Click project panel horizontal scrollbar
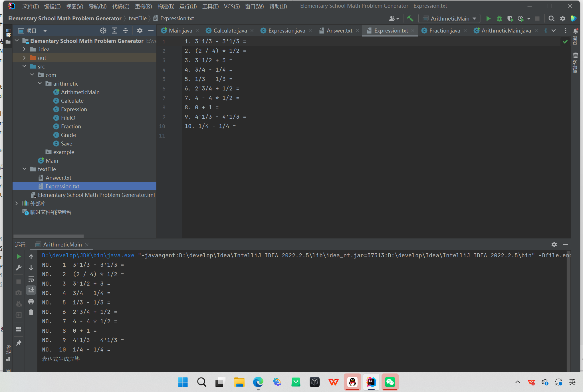Screen dimensions: 583x392 tap(49, 236)
